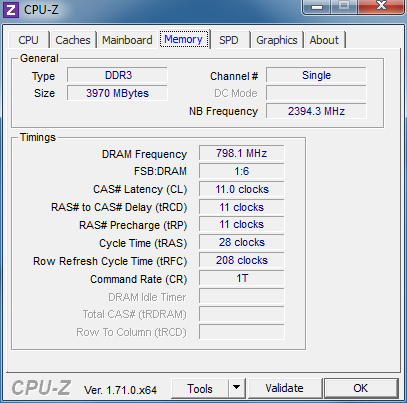Click CAS# Latency value 11.0 clocks
The width and height of the screenshot is (407, 403).
click(242, 189)
